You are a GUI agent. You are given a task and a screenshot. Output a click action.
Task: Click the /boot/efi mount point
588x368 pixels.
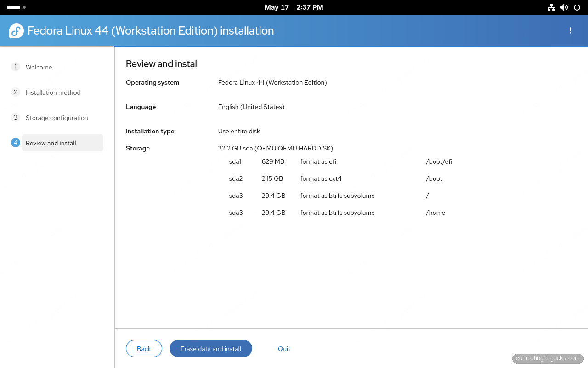tap(439, 161)
